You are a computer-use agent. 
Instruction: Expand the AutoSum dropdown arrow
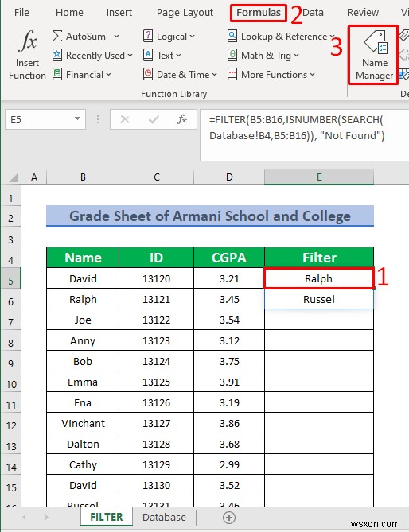click(x=116, y=36)
